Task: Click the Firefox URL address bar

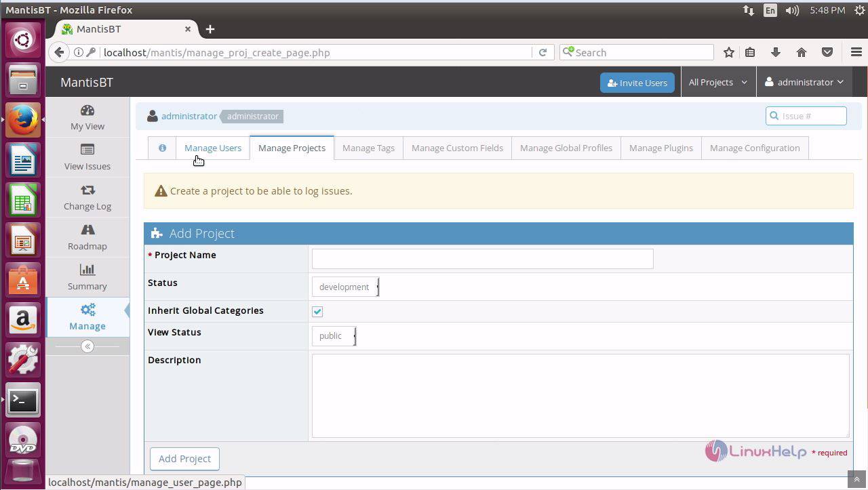Action: coord(315,52)
